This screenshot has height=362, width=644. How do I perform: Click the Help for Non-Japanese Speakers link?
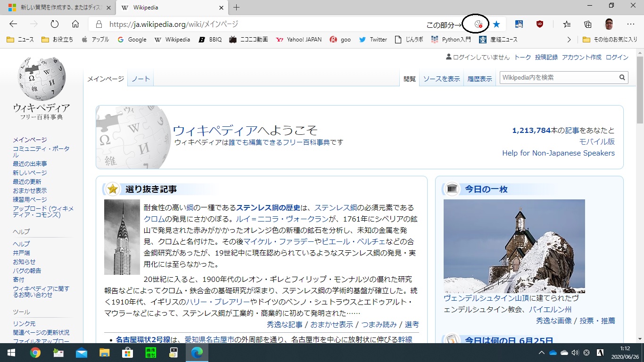click(x=559, y=153)
